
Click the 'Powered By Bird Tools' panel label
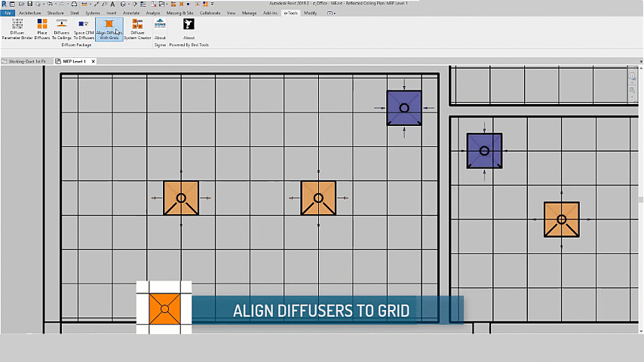[189, 44]
